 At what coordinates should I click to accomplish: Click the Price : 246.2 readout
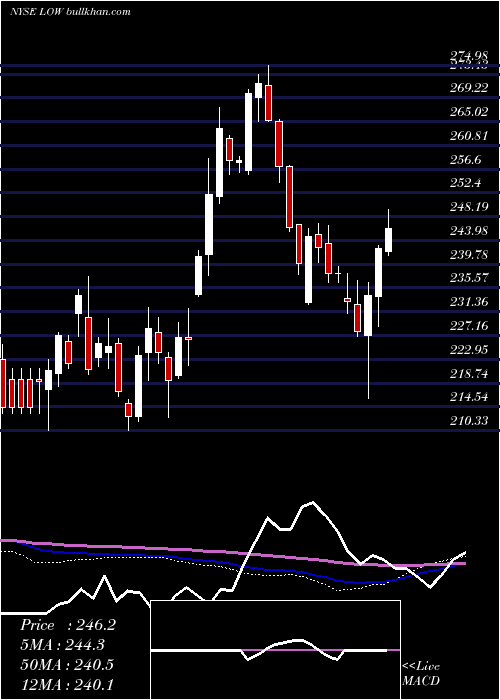coord(68,625)
